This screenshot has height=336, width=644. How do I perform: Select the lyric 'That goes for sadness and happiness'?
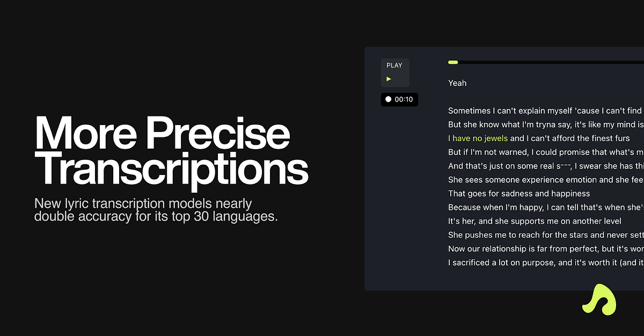pyautogui.click(x=518, y=193)
